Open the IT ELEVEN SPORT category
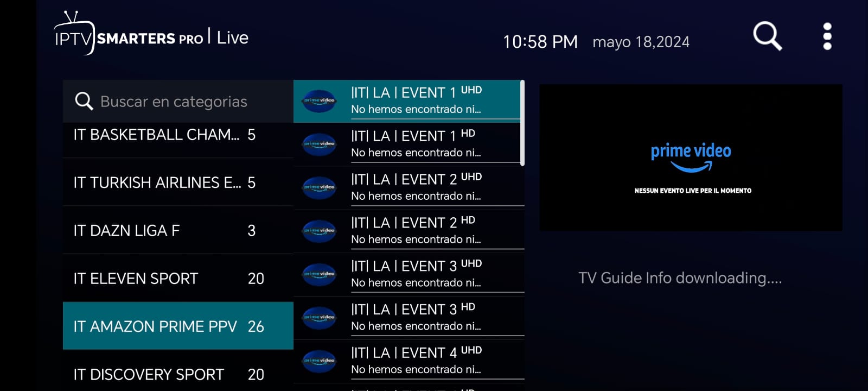Screen dimensions: 868x391 [x=178, y=278]
